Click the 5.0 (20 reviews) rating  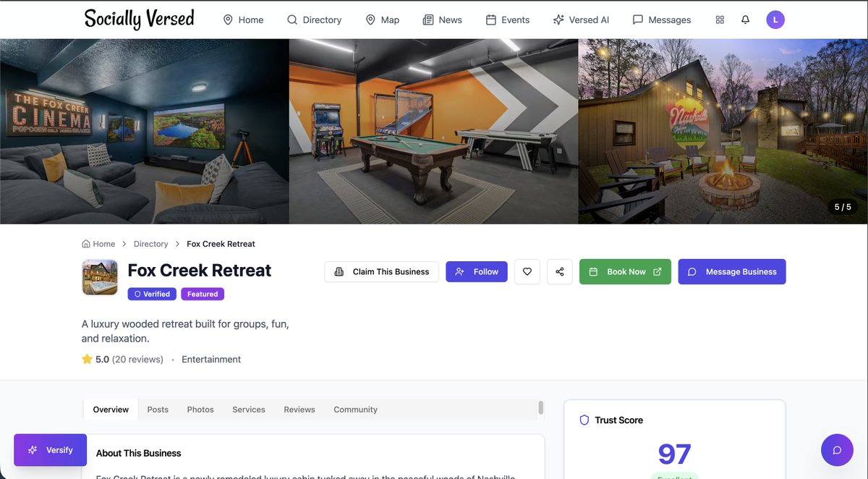pyautogui.click(x=123, y=359)
